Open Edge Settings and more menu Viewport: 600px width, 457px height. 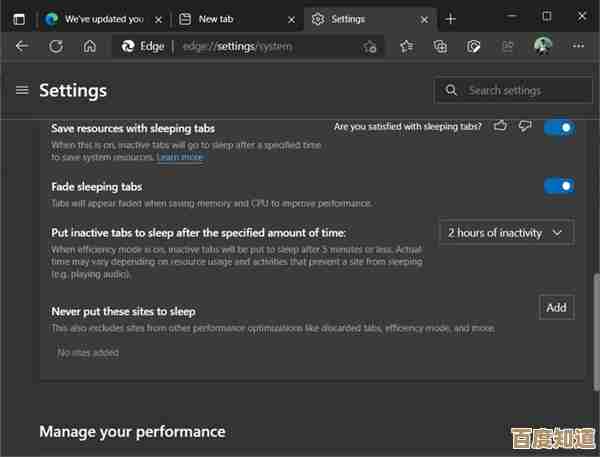tap(578, 46)
